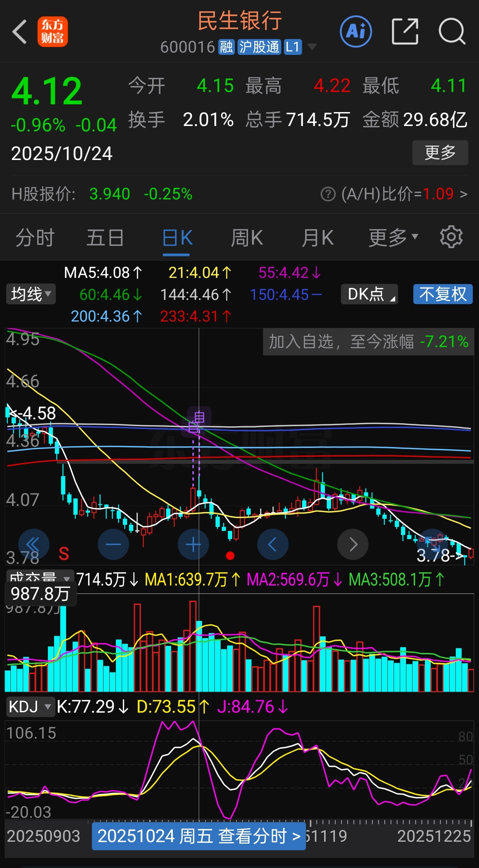This screenshot has width=479, height=868.
Task: Open the search magnifier icon
Action: [452, 31]
